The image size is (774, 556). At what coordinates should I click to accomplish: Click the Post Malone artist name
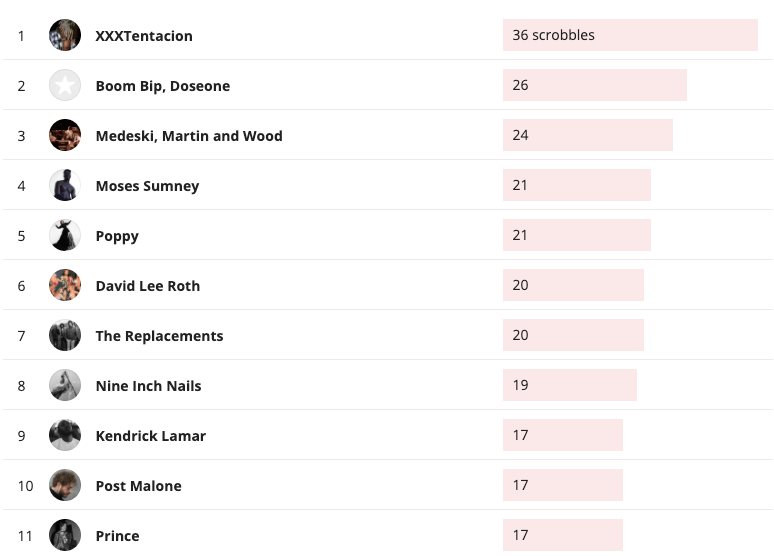point(139,486)
